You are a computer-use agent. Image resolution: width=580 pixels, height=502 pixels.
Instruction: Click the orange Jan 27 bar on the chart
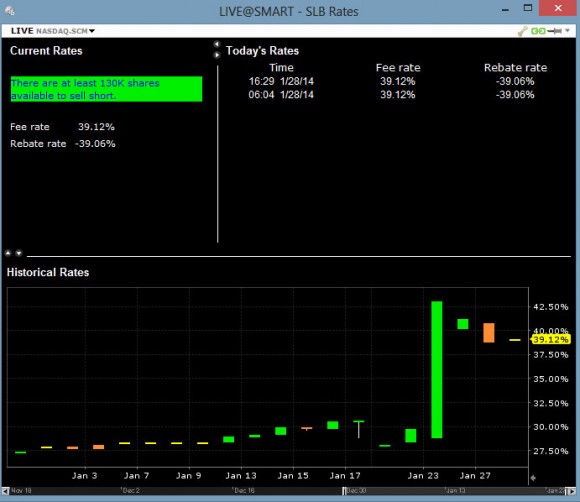click(489, 333)
